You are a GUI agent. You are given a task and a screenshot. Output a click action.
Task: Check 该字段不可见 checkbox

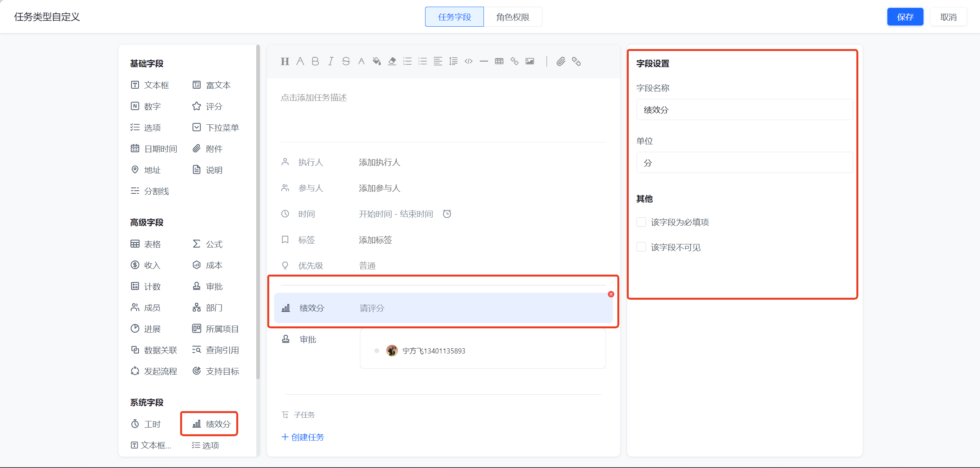641,247
